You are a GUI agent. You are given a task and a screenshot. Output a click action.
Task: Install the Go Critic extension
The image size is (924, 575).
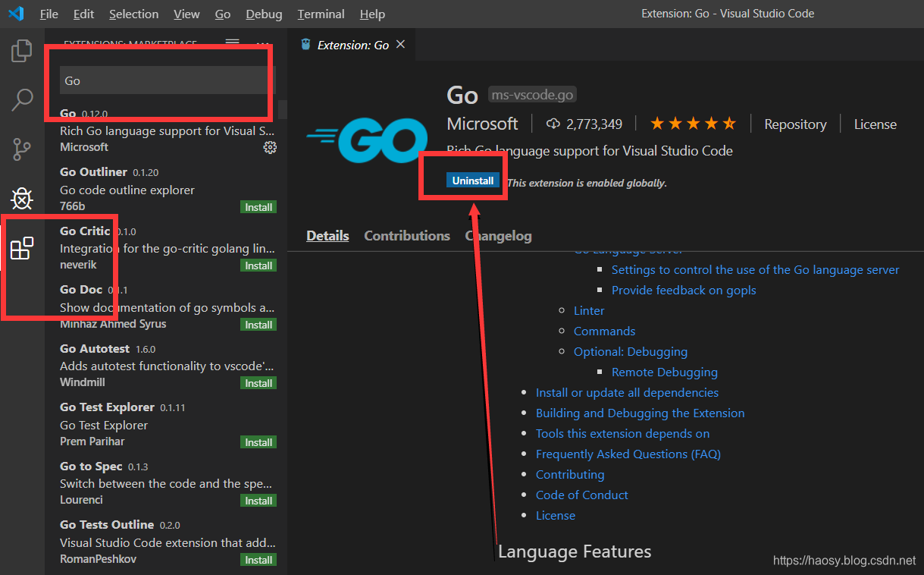tap(258, 266)
